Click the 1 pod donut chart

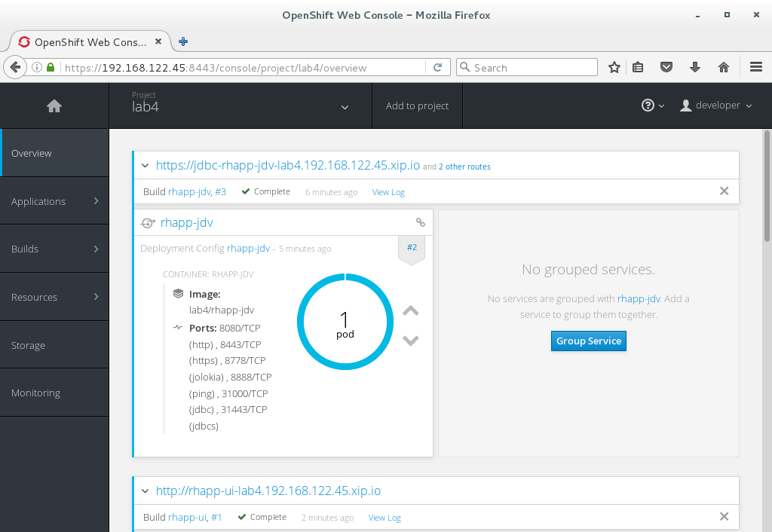[345, 321]
